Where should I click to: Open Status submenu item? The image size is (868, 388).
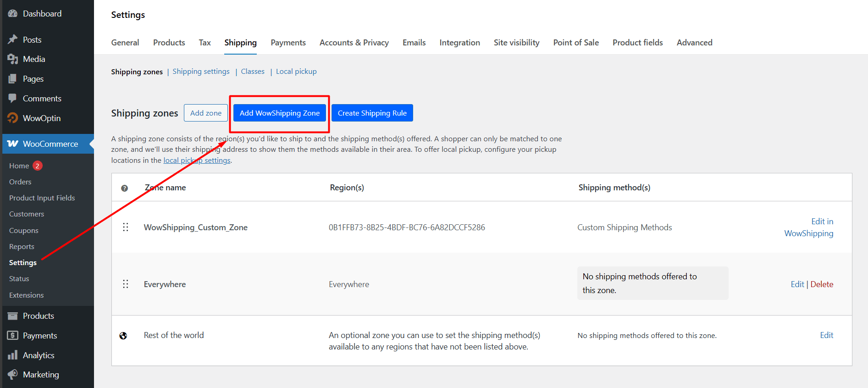(19, 279)
